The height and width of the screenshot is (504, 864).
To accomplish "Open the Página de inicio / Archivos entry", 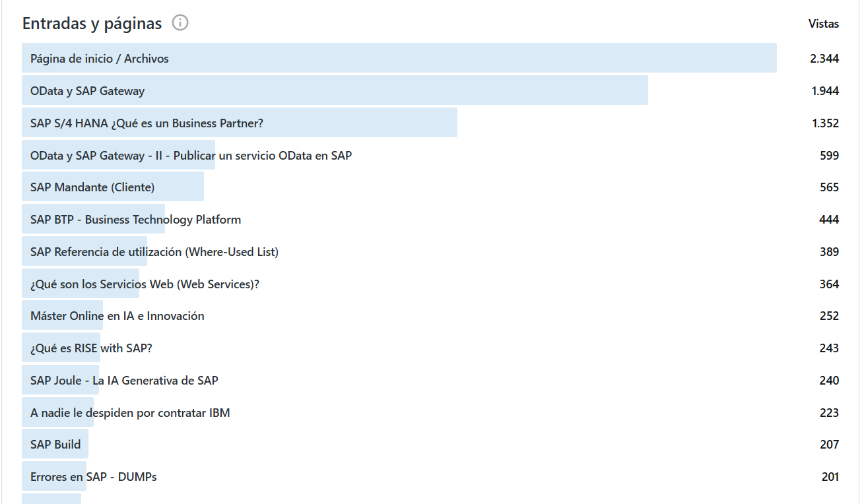I will tap(100, 59).
